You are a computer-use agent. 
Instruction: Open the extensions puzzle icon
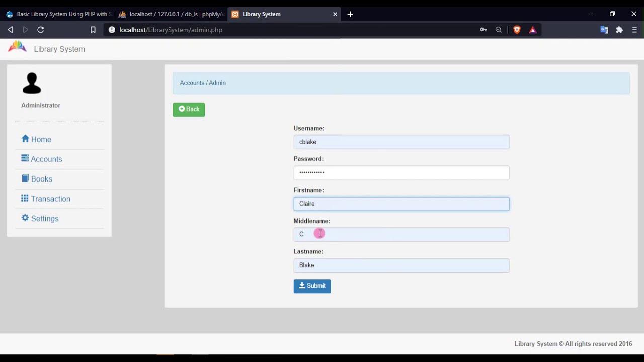(619, 30)
